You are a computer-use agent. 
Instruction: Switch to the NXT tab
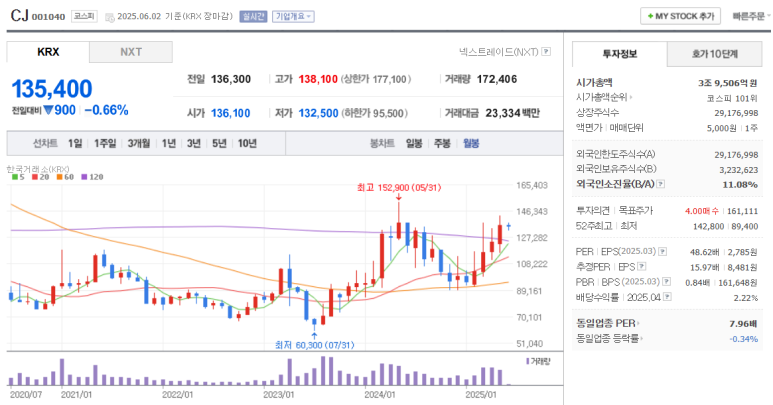point(131,52)
